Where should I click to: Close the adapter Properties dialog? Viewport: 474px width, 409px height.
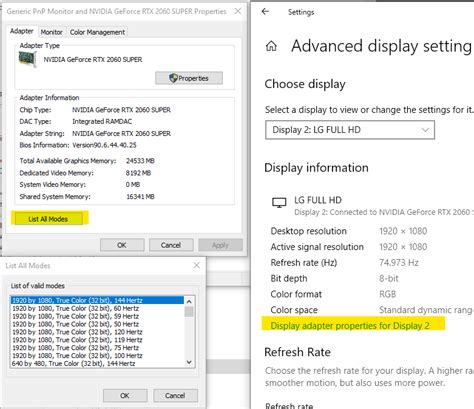pos(238,11)
